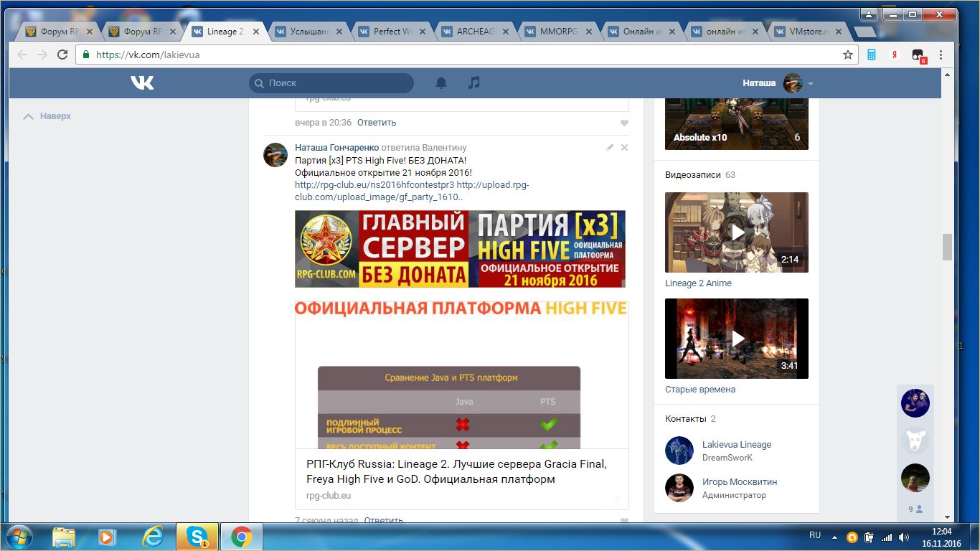Click Ответить under the вчера в 20:36 comment
Screen dimensions: 980x551
coord(377,123)
